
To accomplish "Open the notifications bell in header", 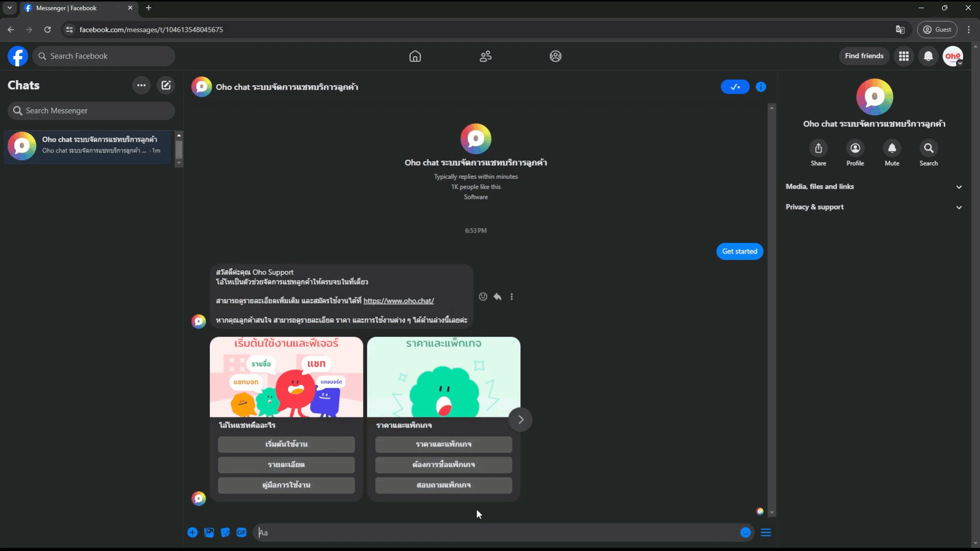I will (x=928, y=56).
